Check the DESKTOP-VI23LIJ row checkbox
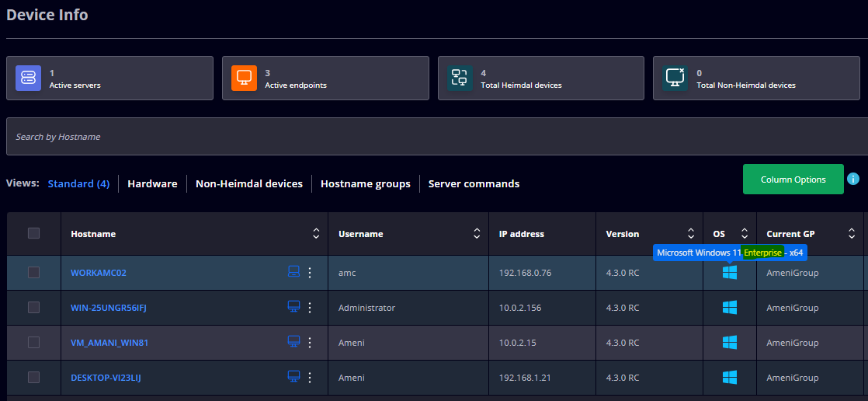The height and width of the screenshot is (401, 868). pos(33,378)
